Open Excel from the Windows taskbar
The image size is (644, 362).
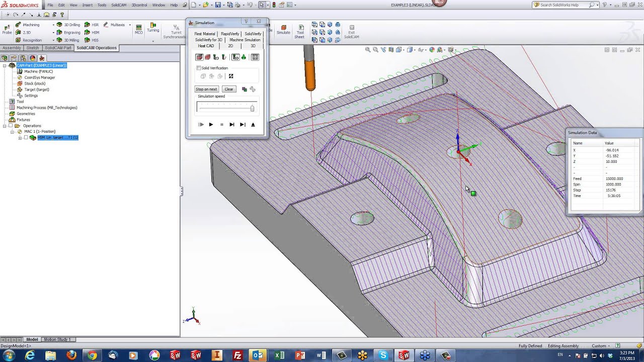pos(279,355)
